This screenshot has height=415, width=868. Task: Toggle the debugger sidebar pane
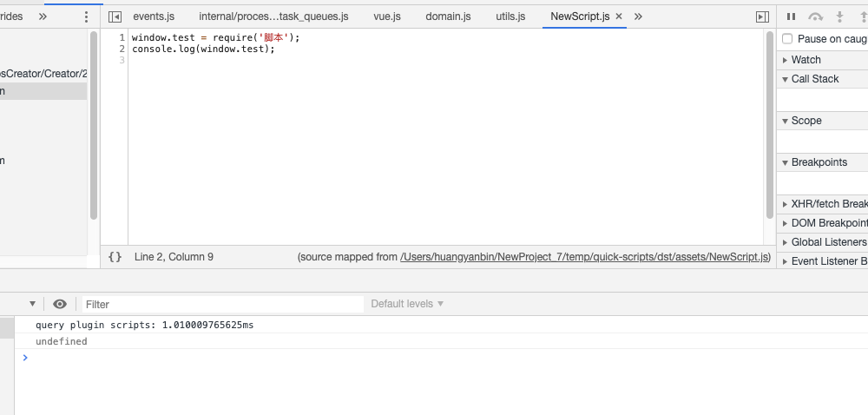(x=762, y=16)
